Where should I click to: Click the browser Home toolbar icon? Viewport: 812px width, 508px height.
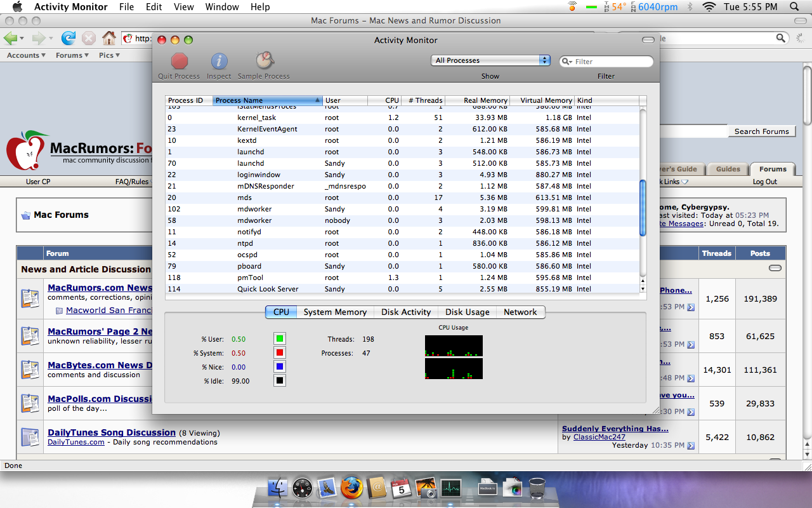pos(109,38)
